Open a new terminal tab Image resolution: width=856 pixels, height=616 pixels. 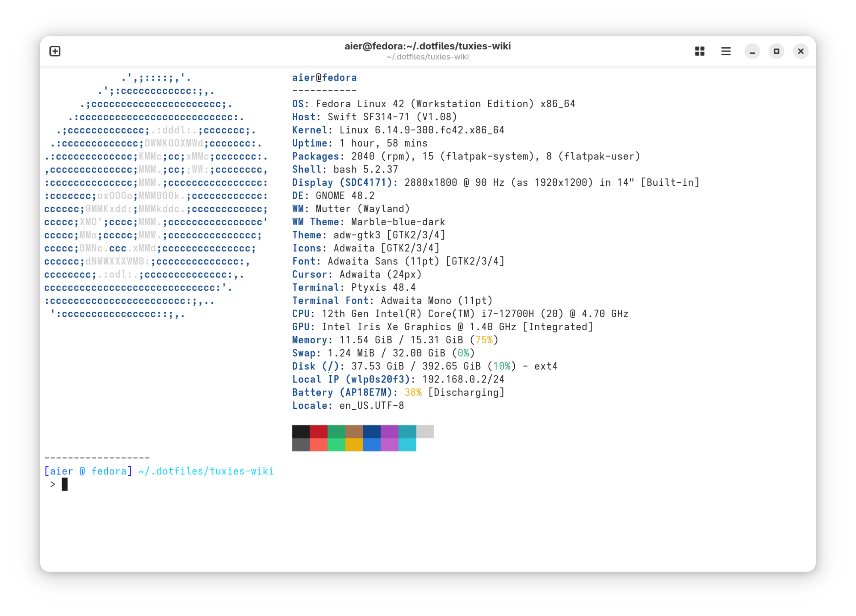tap(55, 51)
